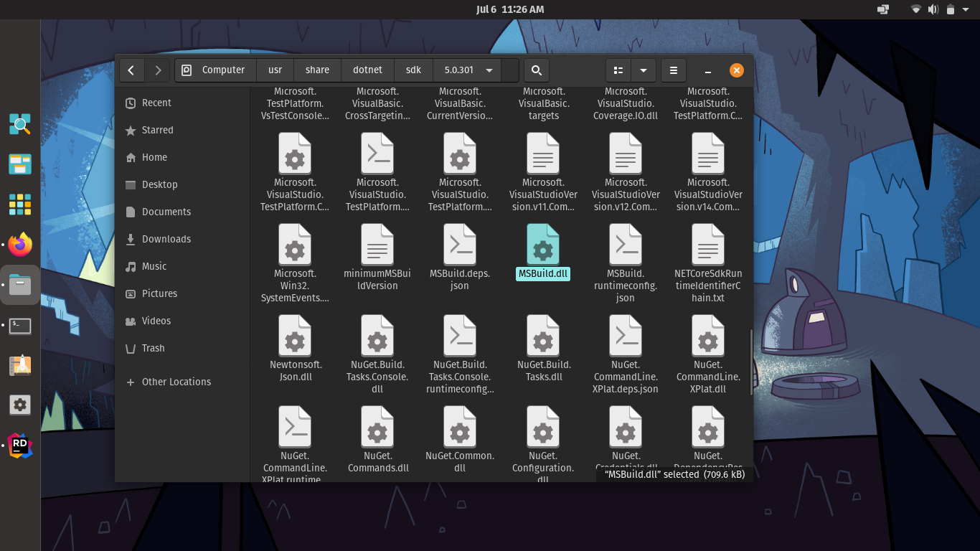Select the MSBuild.dll file icon
Image resolution: width=980 pixels, height=551 pixels.
[x=543, y=245]
